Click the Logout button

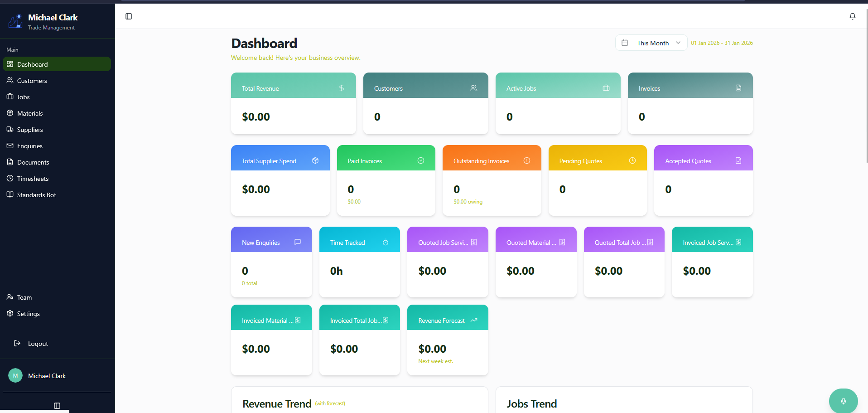(38, 343)
